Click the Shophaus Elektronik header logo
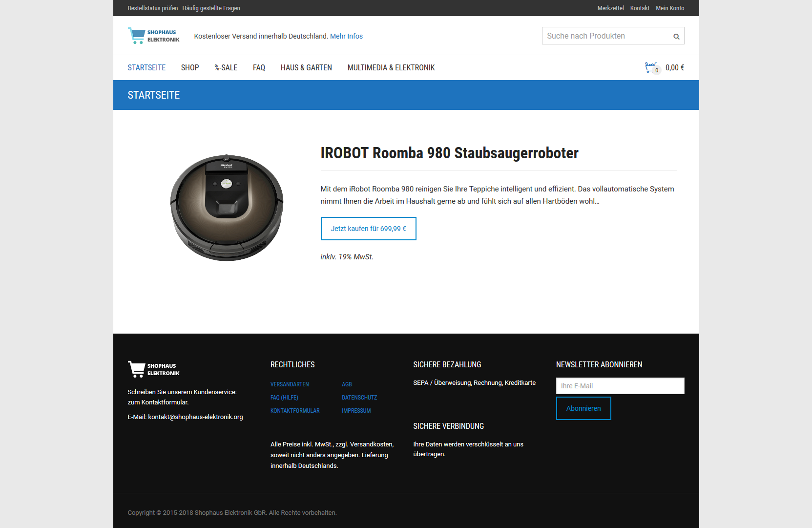 point(153,36)
